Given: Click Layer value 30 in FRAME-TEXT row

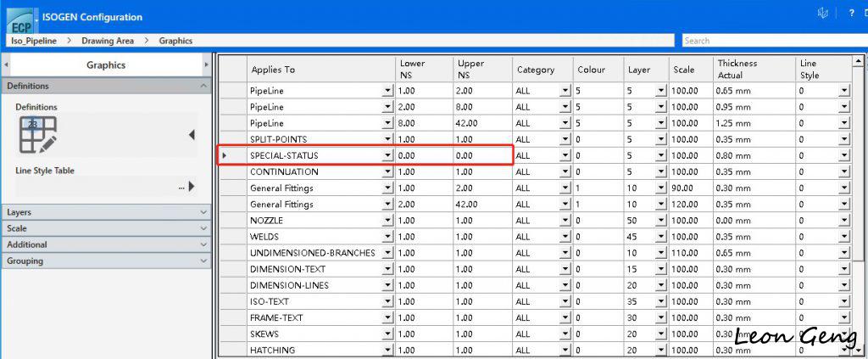Looking at the screenshot, I should (x=641, y=318).
